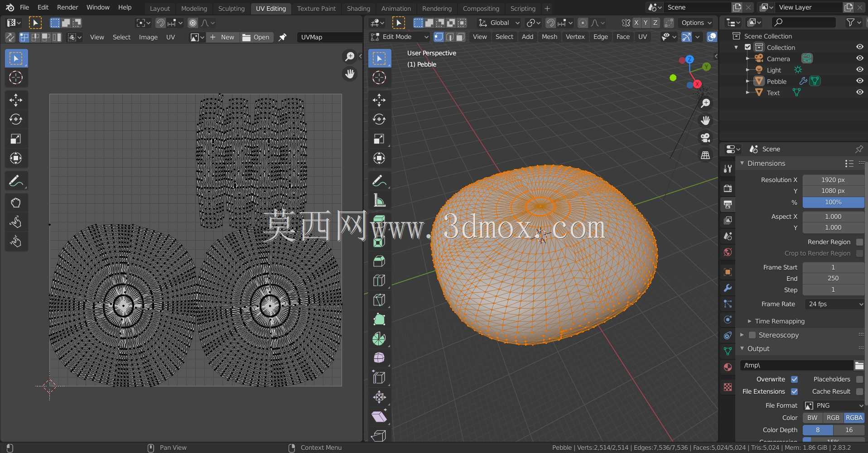Expand the Stereoscopy panel

pos(742,335)
